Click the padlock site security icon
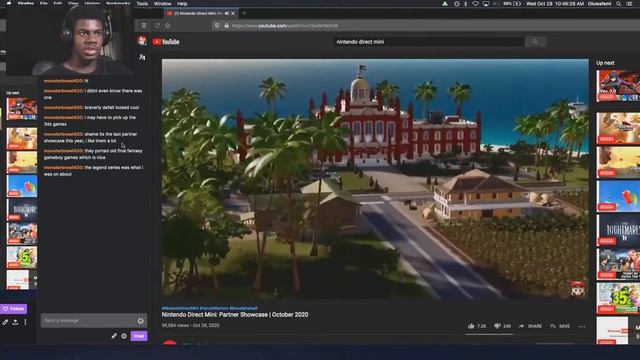640x360 pixels. (x=227, y=25)
